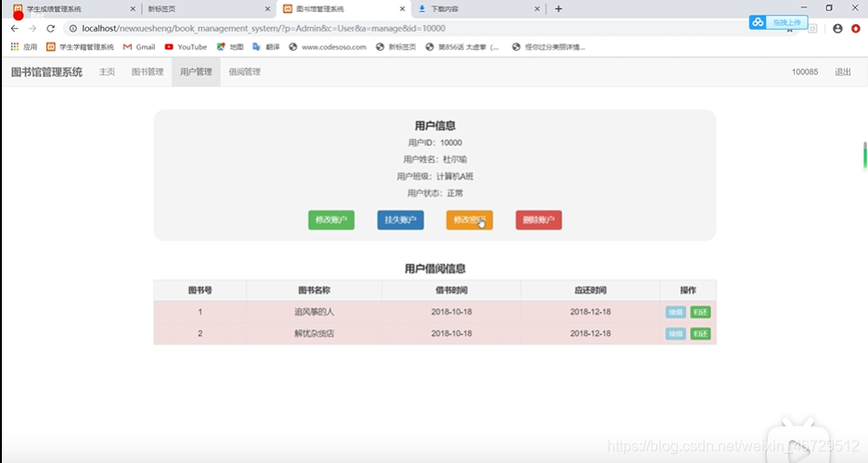Close the 新标签页 tab
Viewport: 868px width, 463px height.
pyautogui.click(x=267, y=9)
